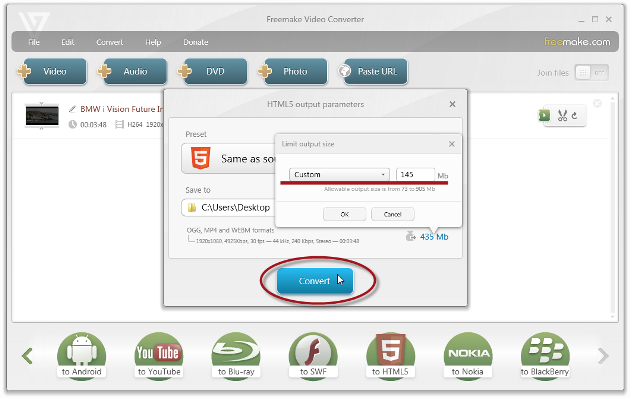Select the to Android output format
Image resolution: width=630 pixels, height=398 pixels.
82,356
